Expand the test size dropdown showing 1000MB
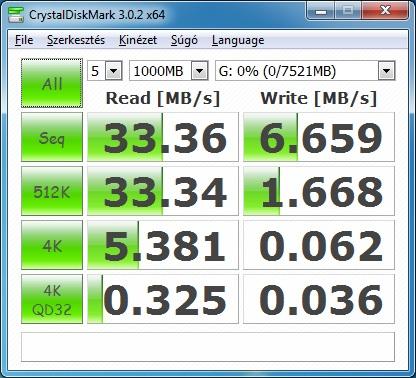Screen dimensions: 416x378 200,71
